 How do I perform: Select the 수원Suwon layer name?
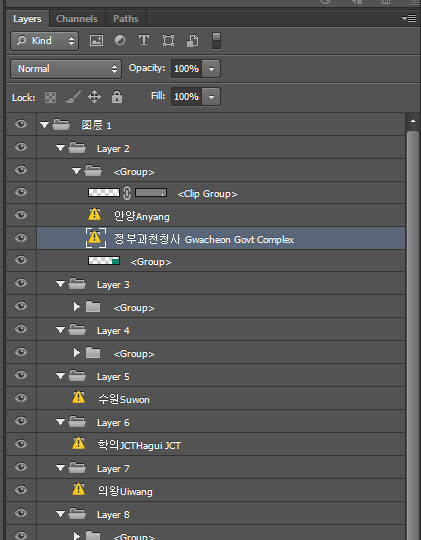124,399
